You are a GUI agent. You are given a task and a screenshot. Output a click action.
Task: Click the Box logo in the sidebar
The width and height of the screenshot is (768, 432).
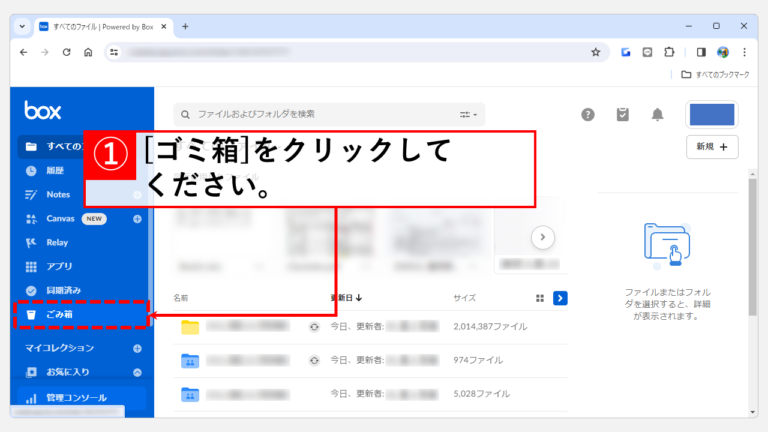43,111
